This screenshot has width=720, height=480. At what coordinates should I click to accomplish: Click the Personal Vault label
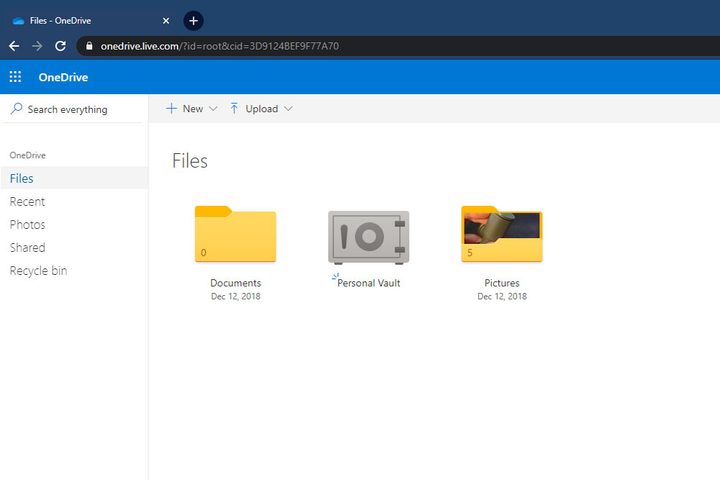[369, 283]
